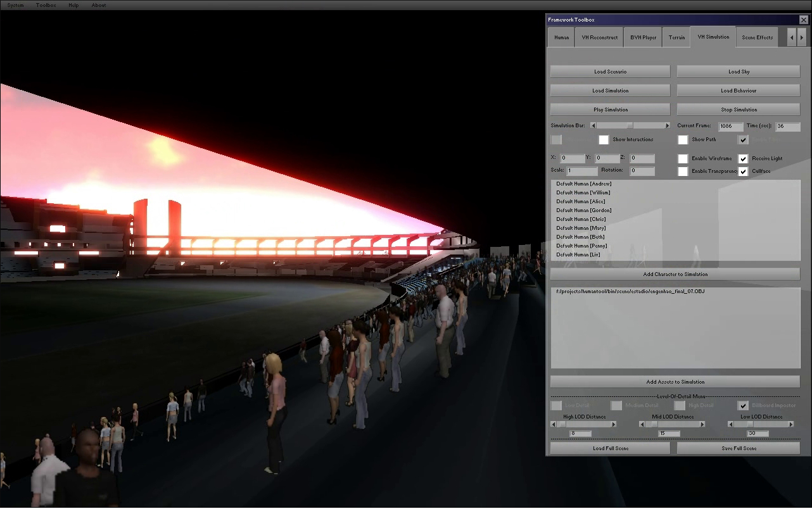Open the Scene Effects tab
This screenshot has width=812, height=509.
click(x=757, y=37)
